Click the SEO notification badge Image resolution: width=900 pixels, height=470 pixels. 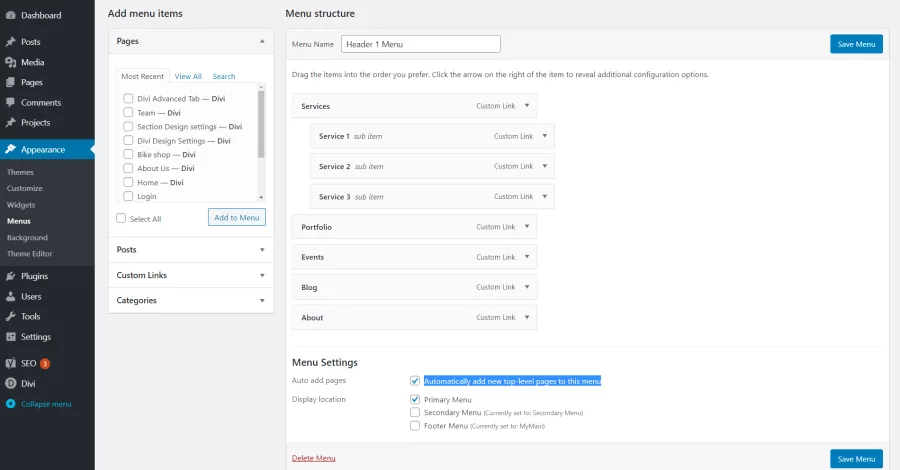click(x=45, y=363)
